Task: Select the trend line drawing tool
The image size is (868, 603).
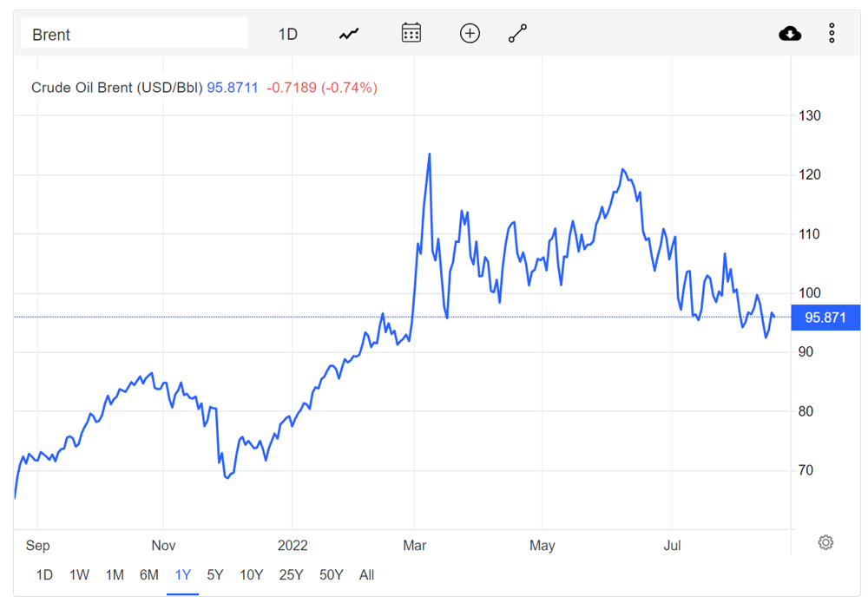Action: click(x=517, y=33)
